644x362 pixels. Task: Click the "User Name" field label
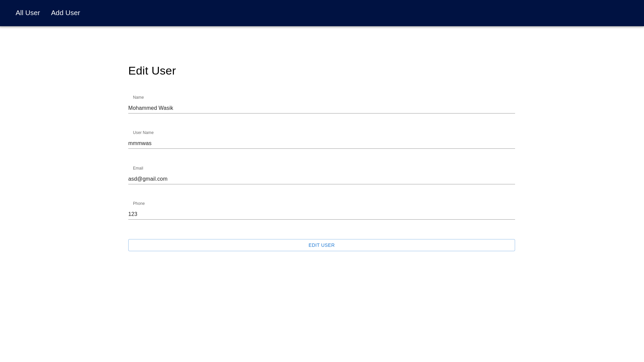pyautogui.click(x=143, y=133)
